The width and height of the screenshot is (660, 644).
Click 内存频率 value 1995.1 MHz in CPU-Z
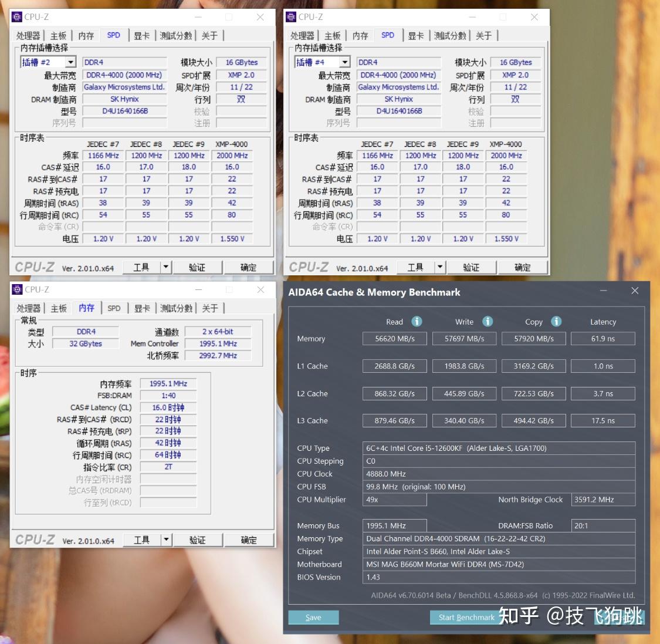(168, 383)
